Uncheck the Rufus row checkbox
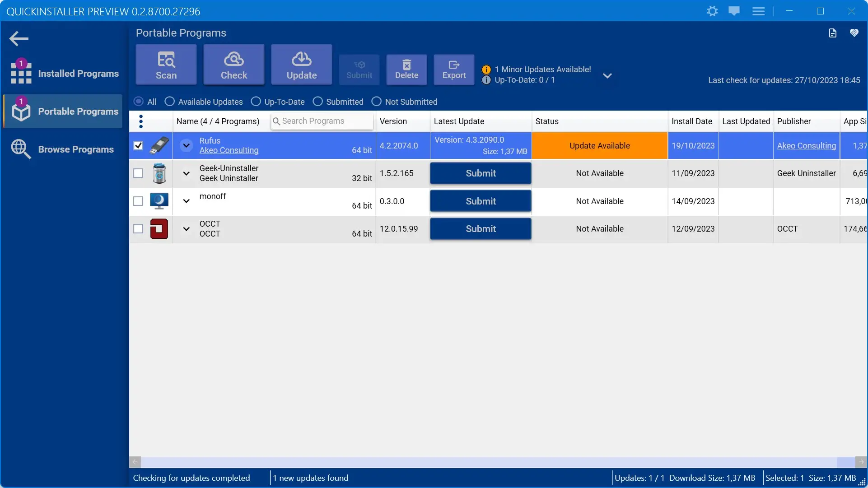 138,145
